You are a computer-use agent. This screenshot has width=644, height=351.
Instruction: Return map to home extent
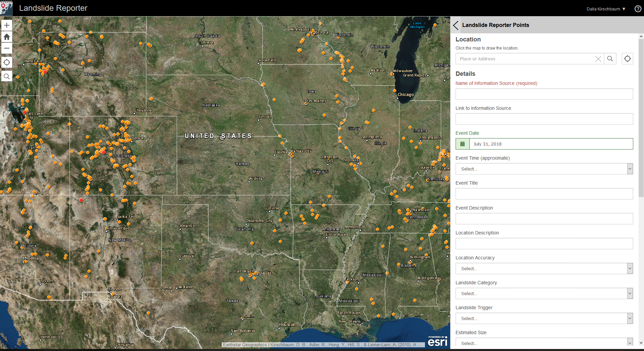pyautogui.click(x=7, y=37)
